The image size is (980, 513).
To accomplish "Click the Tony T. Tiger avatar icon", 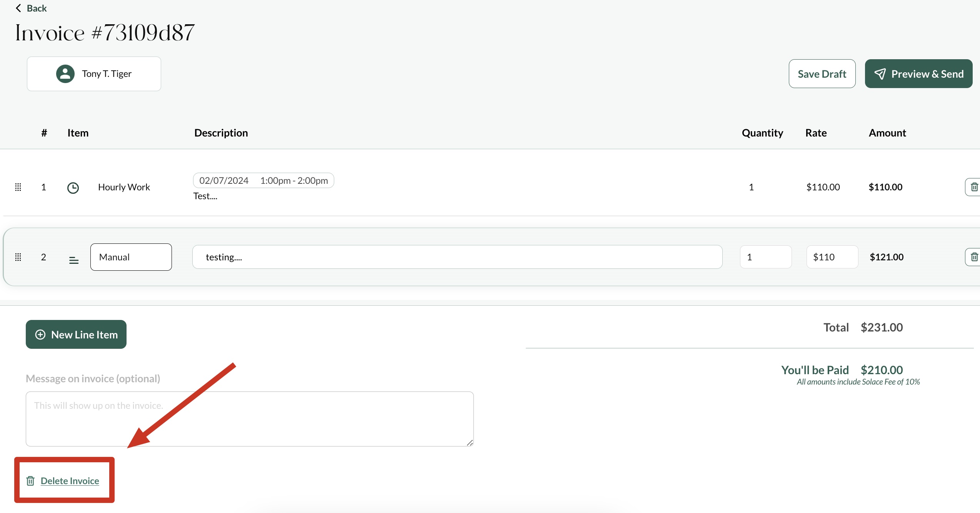I will tap(65, 73).
